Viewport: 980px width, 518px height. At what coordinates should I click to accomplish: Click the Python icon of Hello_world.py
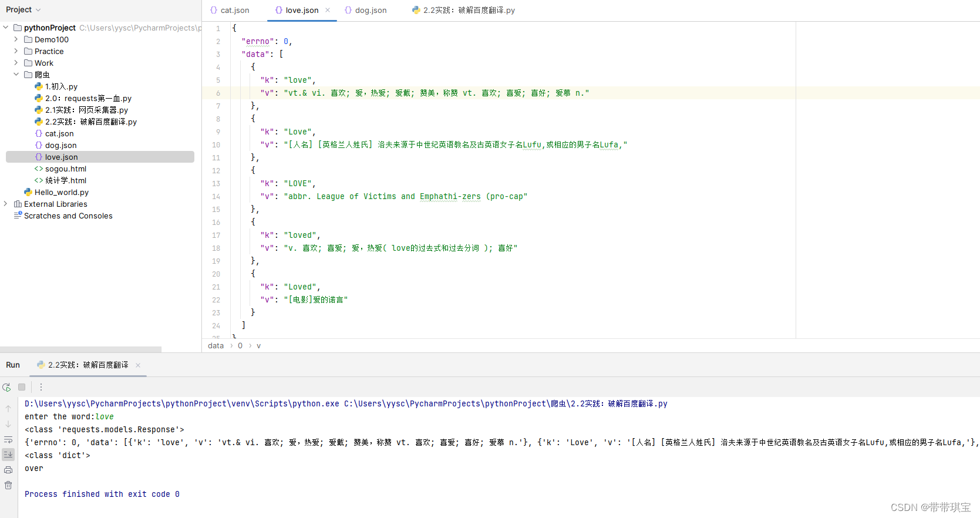(x=28, y=192)
